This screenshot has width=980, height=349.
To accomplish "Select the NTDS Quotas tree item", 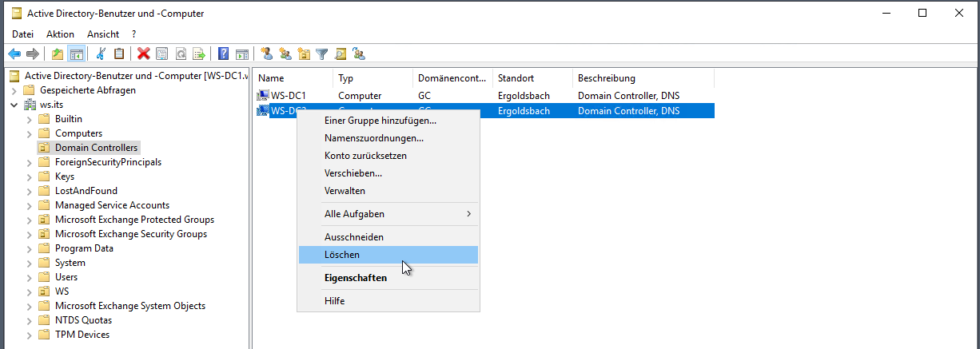I will click(x=83, y=320).
